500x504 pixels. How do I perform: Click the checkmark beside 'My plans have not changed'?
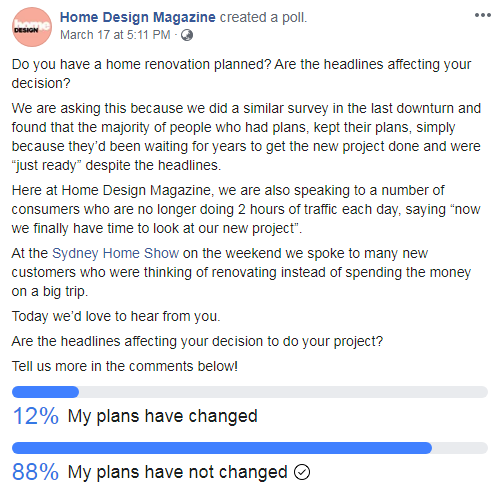302,472
